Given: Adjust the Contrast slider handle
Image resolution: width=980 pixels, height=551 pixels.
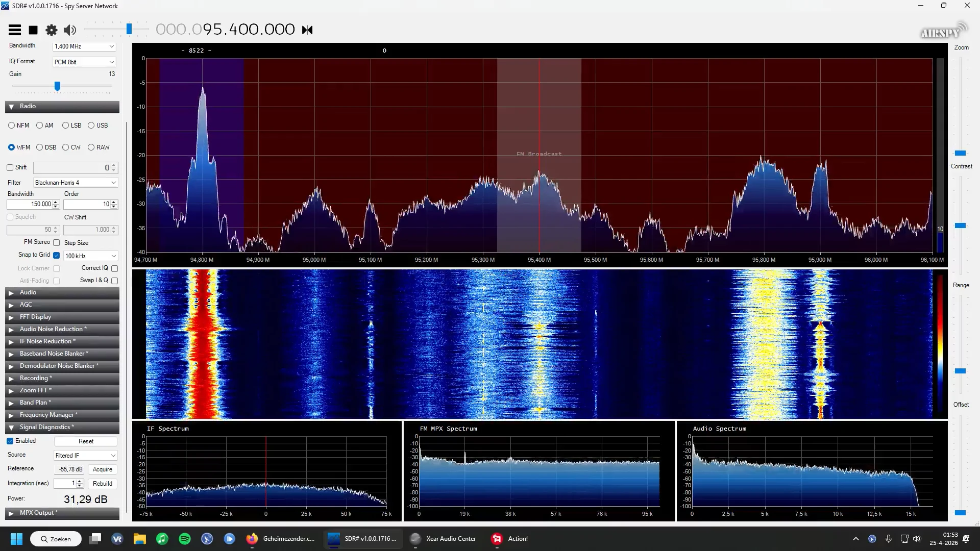Looking at the screenshot, I should coord(960,226).
